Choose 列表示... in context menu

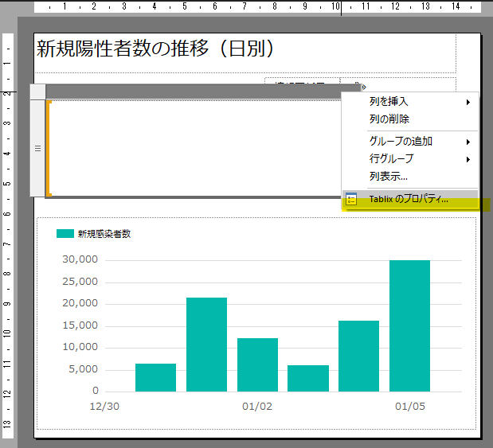[389, 176]
